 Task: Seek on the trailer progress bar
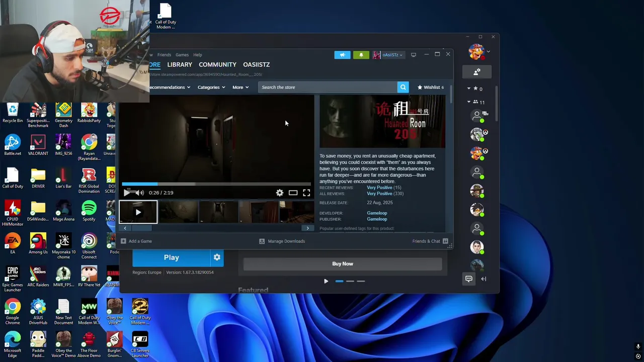[x=216, y=184]
